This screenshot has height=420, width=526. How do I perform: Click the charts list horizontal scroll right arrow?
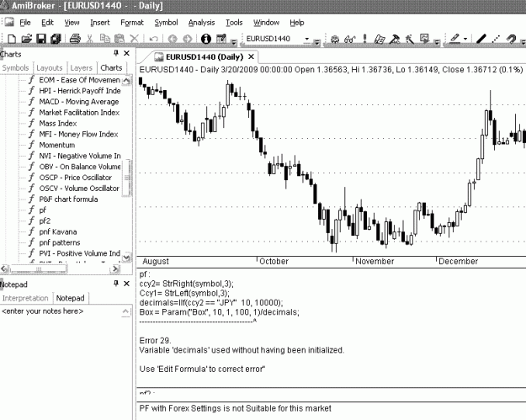click(x=115, y=268)
